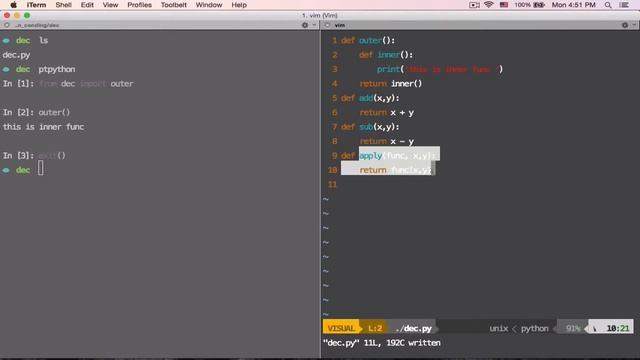640x360 pixels.
Task: Click the unix file format indicator
Action: click(x=498, y=328)
